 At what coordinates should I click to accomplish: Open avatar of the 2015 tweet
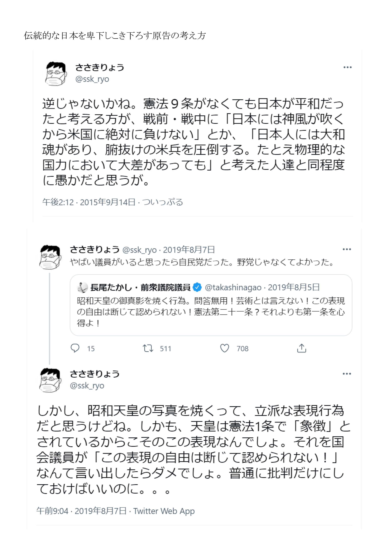pos(56,73)
